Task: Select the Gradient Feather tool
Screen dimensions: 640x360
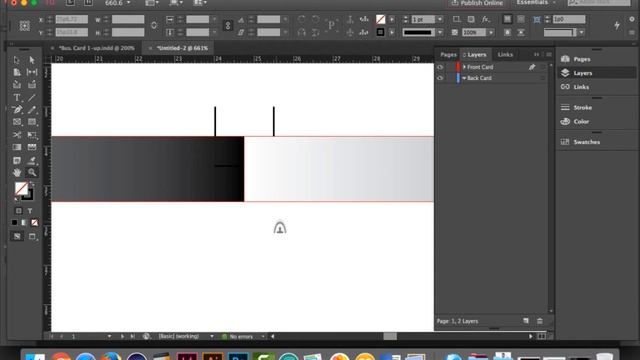Action: [32, 147]
